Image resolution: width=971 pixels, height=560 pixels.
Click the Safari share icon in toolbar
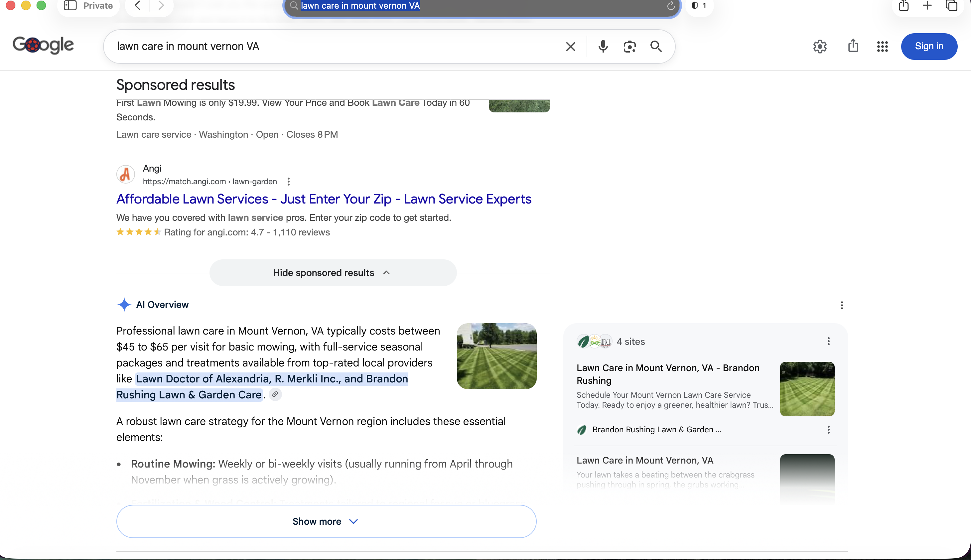[904, 5]
